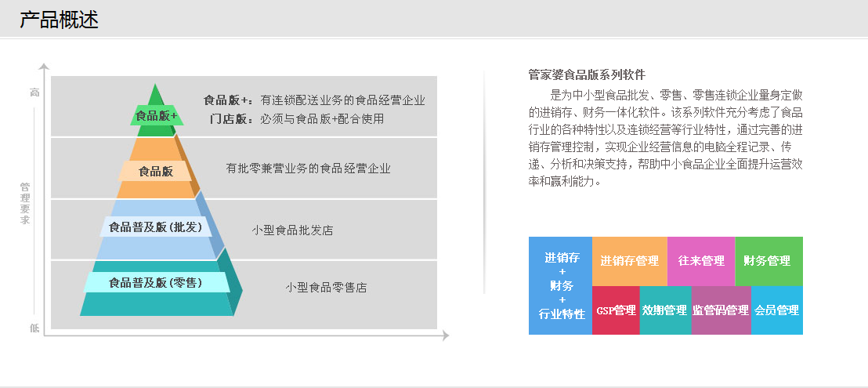Click the 低 axis label

click(x=35, y=328)
